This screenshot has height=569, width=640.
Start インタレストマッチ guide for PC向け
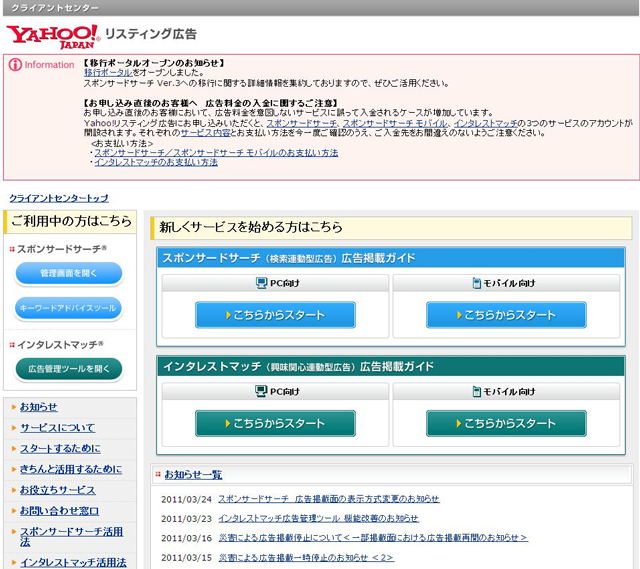(275, 423)
